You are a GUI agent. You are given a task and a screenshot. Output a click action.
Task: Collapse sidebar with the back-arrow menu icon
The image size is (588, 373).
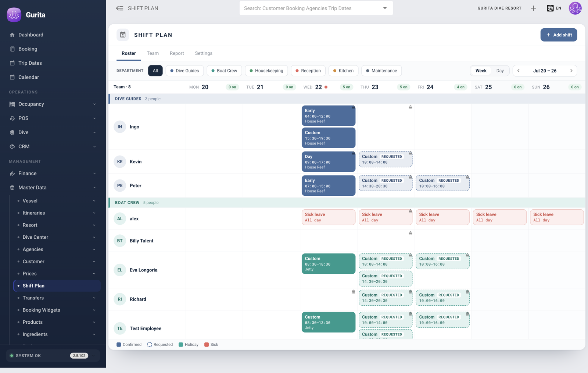click(119, 8)
